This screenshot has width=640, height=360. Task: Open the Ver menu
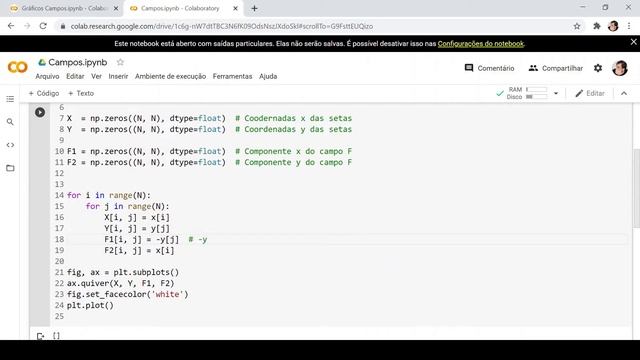click(x=96, y=76)
